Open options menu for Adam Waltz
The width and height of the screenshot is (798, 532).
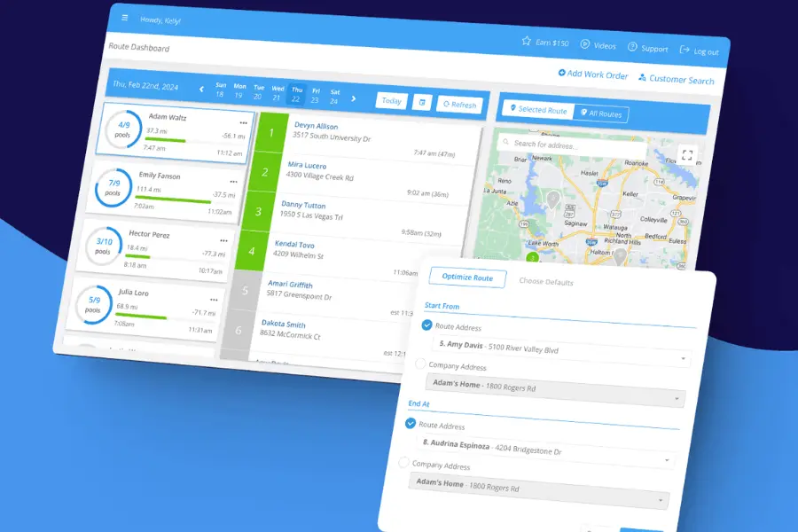243,122
